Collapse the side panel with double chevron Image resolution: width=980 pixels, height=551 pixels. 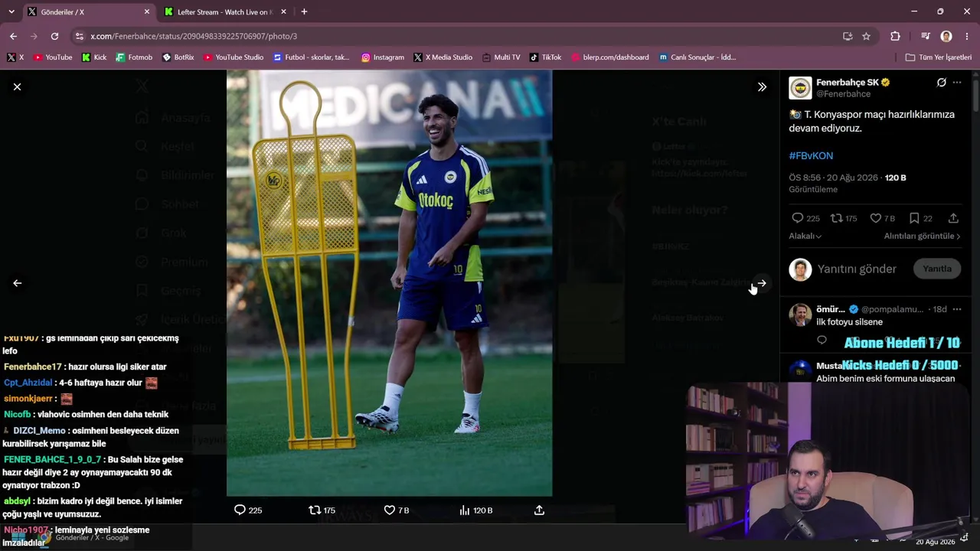click(762, 87)
